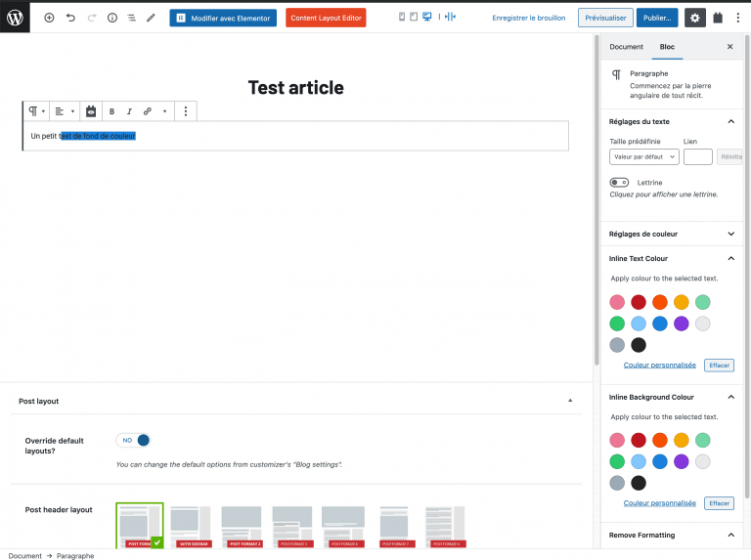Viewport: 751px width, 560px height.
Task: Click the Prévisualiser button
Action: (x=605, y=18)
